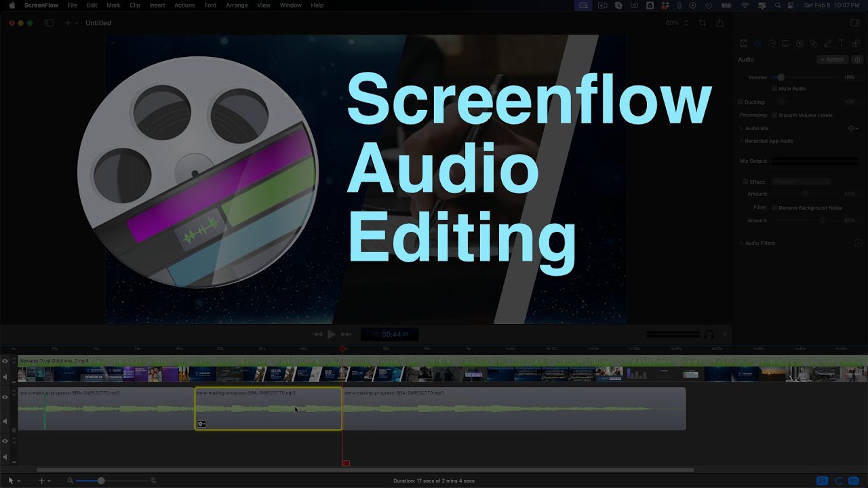Click the share export icon in toolbar
Image resolution: width=868 pixels, height=488 pixels.
click(719, 23)
